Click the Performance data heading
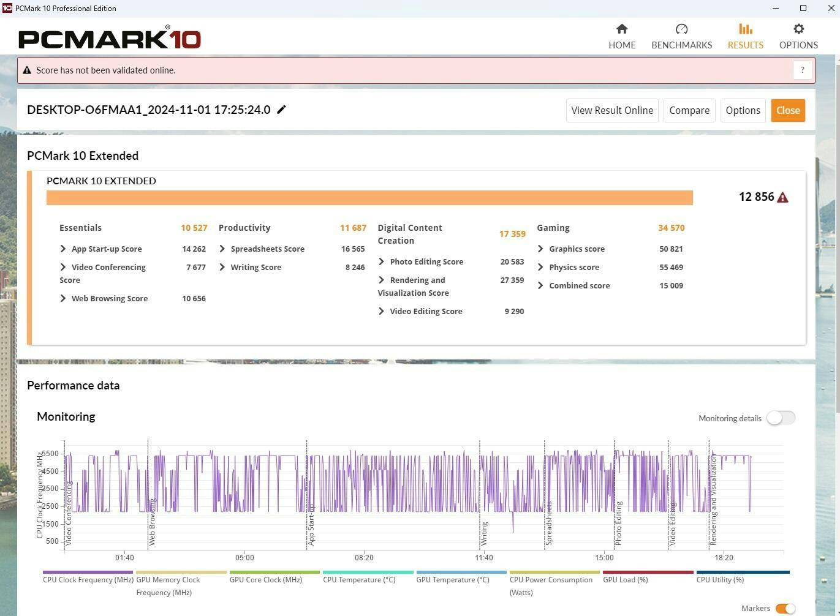Screen dimensions: 840x616 74,385
